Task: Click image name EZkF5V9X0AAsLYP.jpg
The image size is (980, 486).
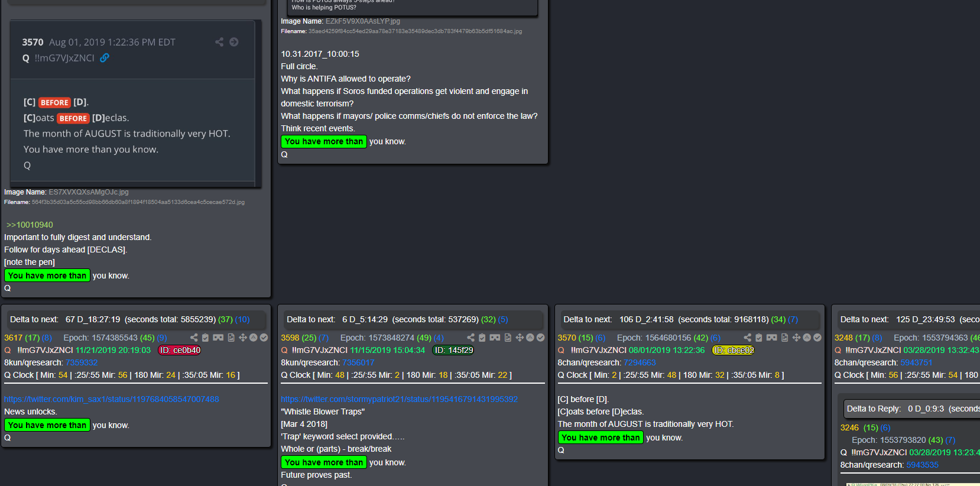Action: click(x=363, y=21)
